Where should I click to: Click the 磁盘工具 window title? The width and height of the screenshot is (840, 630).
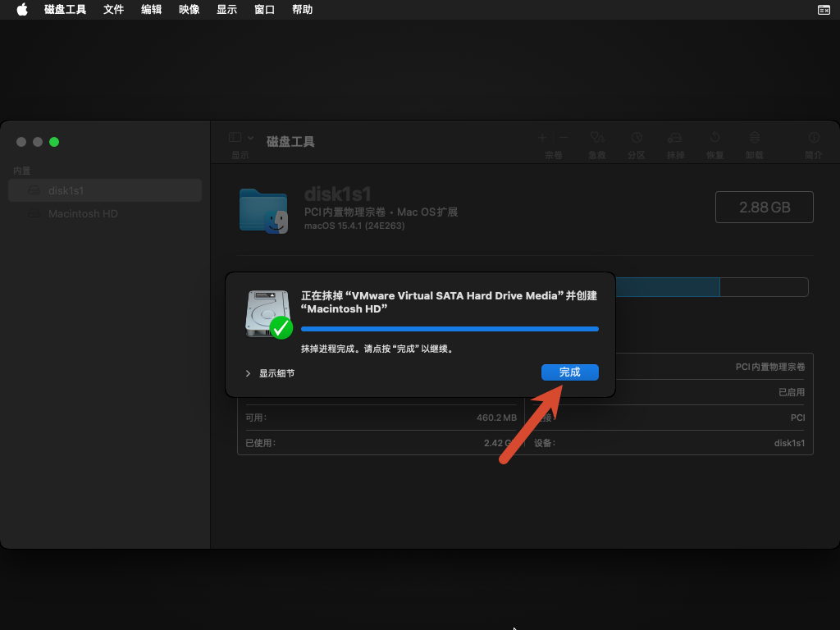pos(290,141)
